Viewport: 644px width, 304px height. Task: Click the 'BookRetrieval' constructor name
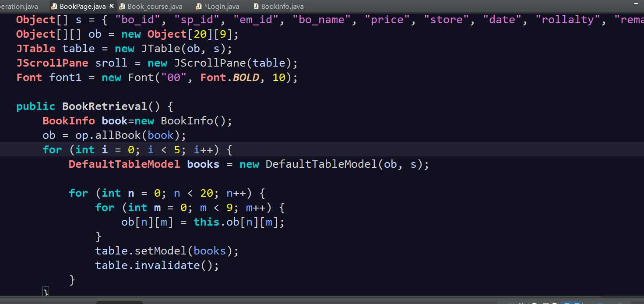point(105,106)
